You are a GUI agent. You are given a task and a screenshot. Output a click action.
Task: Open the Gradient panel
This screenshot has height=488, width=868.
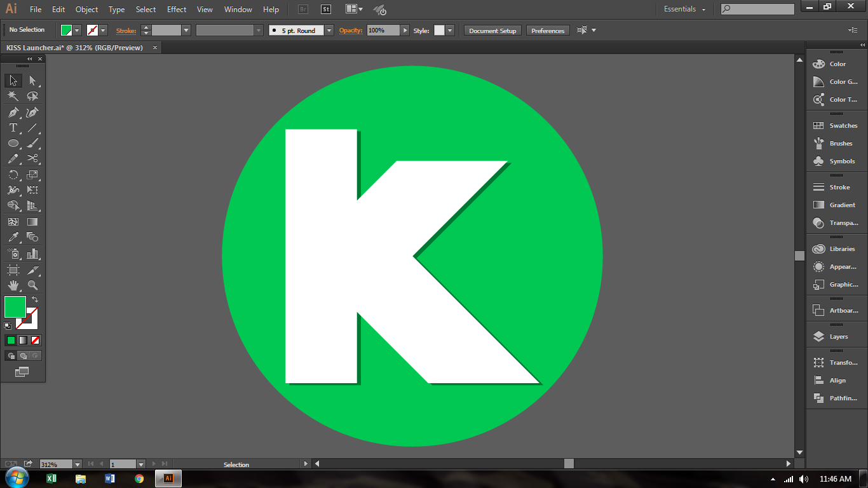835,205
